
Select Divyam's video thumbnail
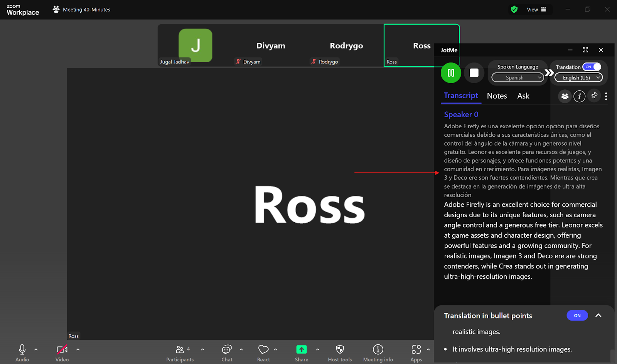pos(271,45)
